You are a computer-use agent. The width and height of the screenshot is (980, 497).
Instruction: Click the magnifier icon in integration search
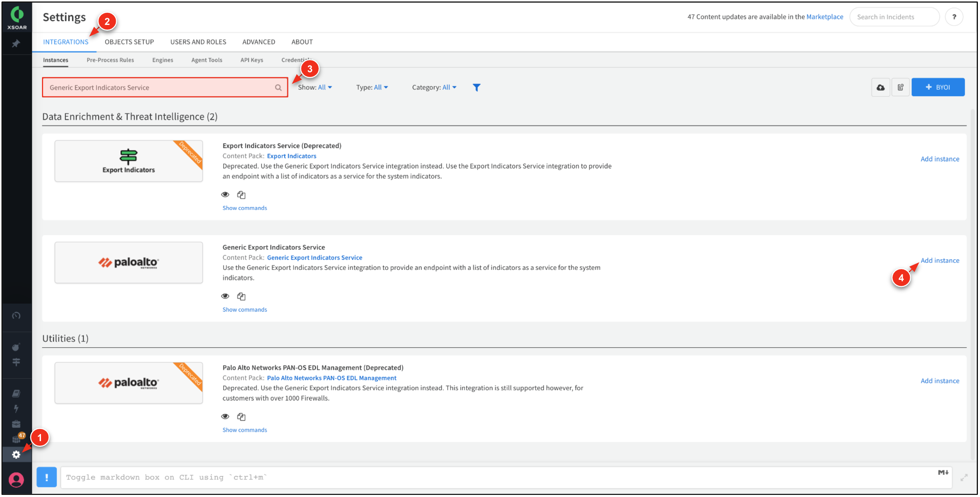click(278, 88)
